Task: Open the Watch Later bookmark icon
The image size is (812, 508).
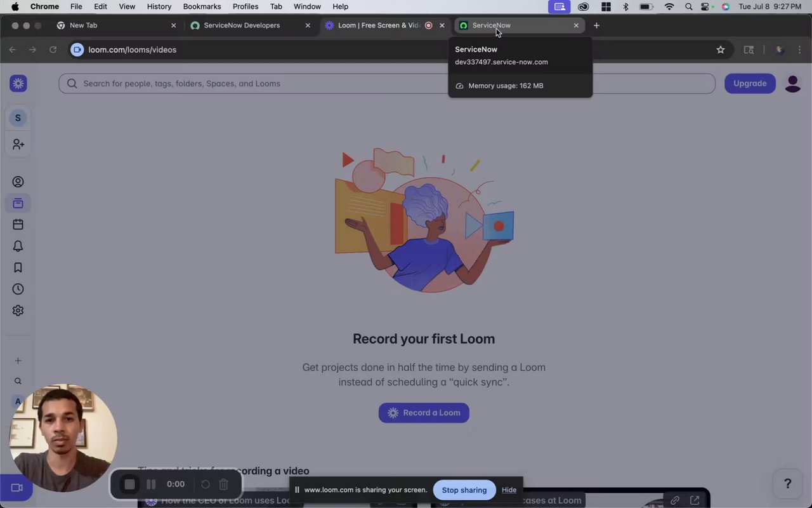Action: [18, 267]
